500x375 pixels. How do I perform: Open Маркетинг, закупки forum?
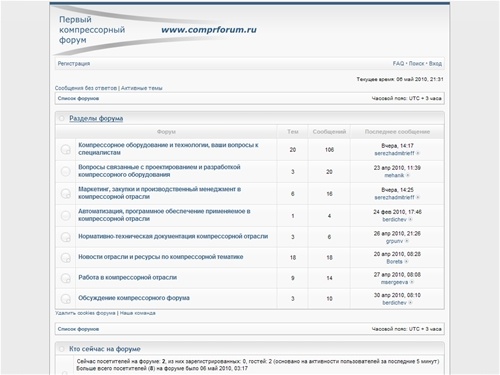coord(160,193)
